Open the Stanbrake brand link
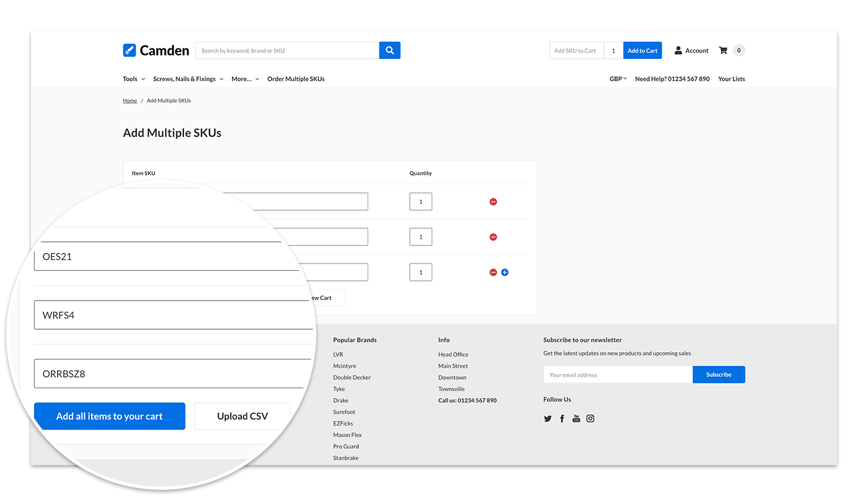The width and height of the screenshot is (868, 496). click(x=346, y=458)
